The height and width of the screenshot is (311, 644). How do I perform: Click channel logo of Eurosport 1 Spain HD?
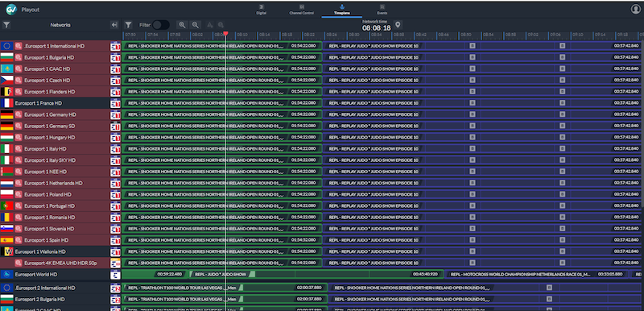[x=115, y=240]
